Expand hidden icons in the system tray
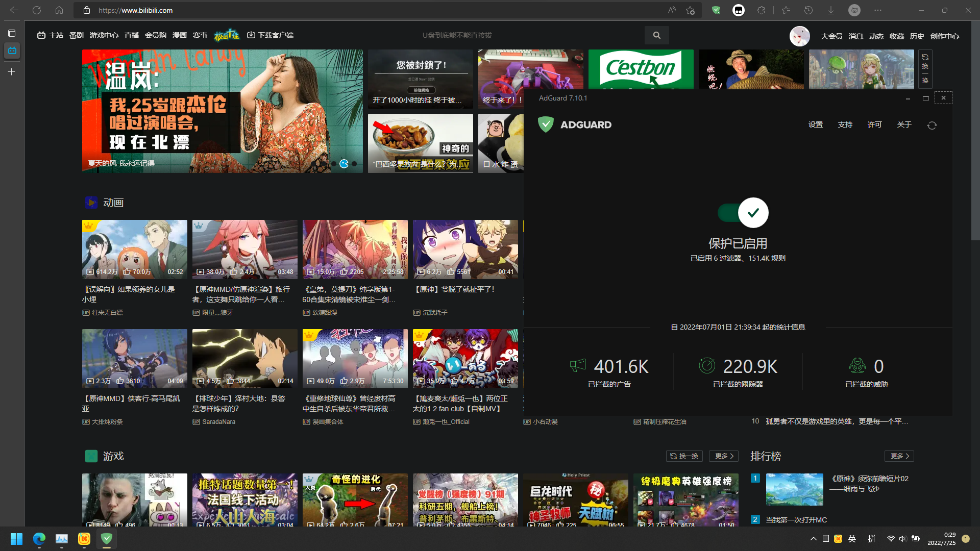980x551 pixels. click(x=814, y=539)
